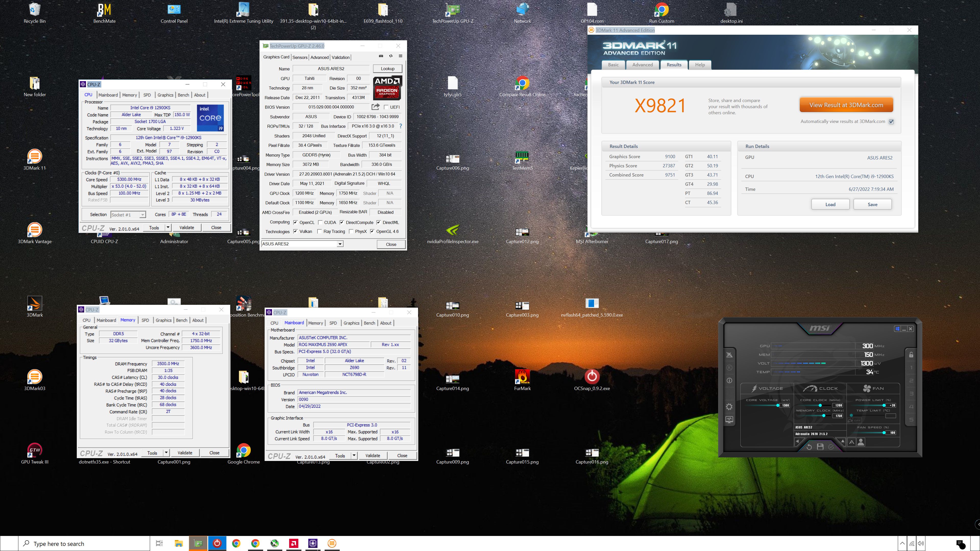Open the Afterburner hardware monitor icon
The height and width of the screenshot is (551, 980).
[729, 420]
